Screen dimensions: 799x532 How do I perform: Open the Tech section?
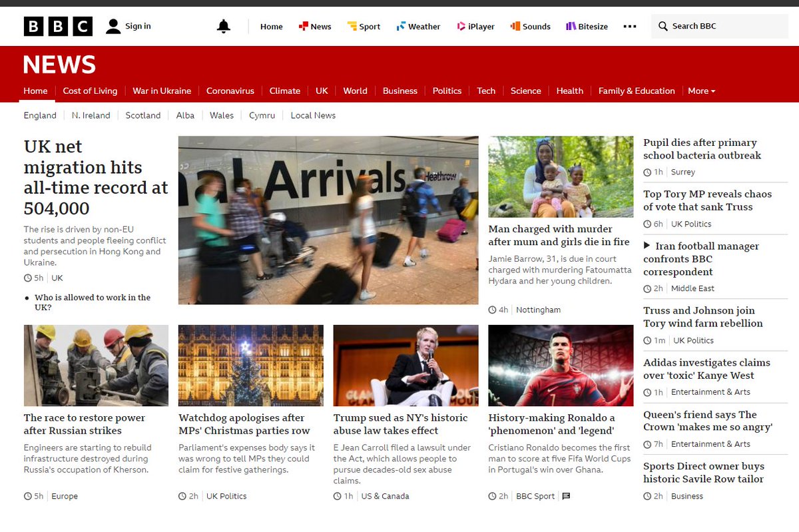point(486,91)
